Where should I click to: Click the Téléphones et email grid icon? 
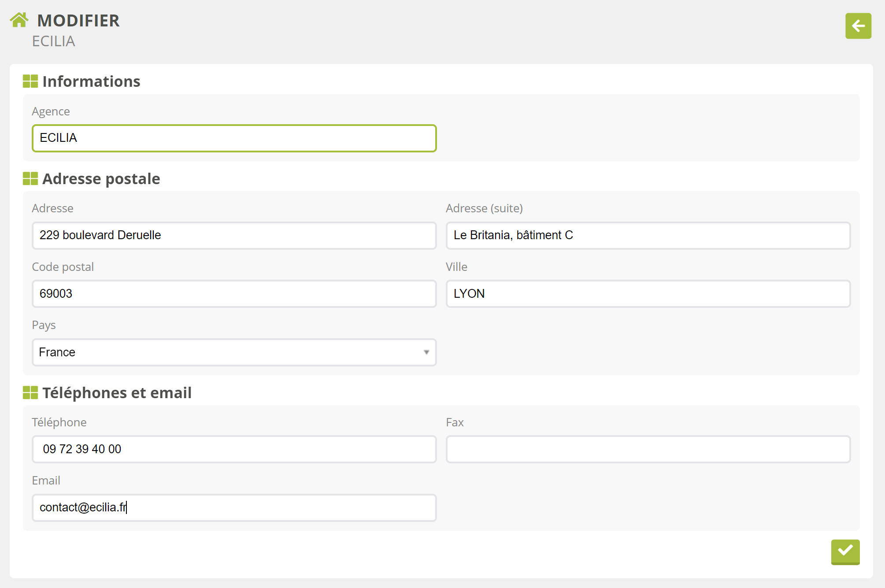tap(30, 393)
